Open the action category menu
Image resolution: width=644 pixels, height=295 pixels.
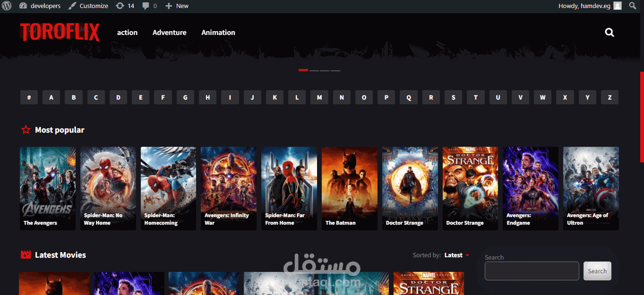pyautogui.click(x=127, y=33)
